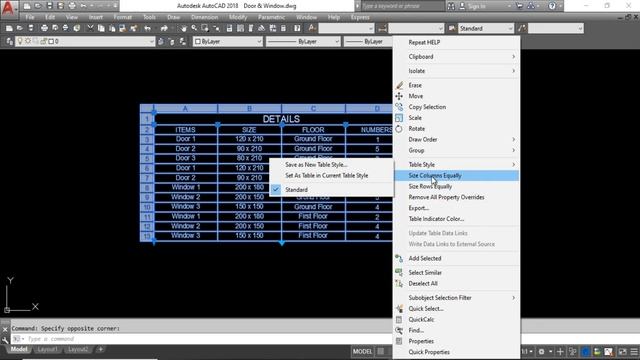Open the Help question-mark icon in toolbar
Image resolution: width=640 pixels, height=360 pixels.
coord(298,28)
